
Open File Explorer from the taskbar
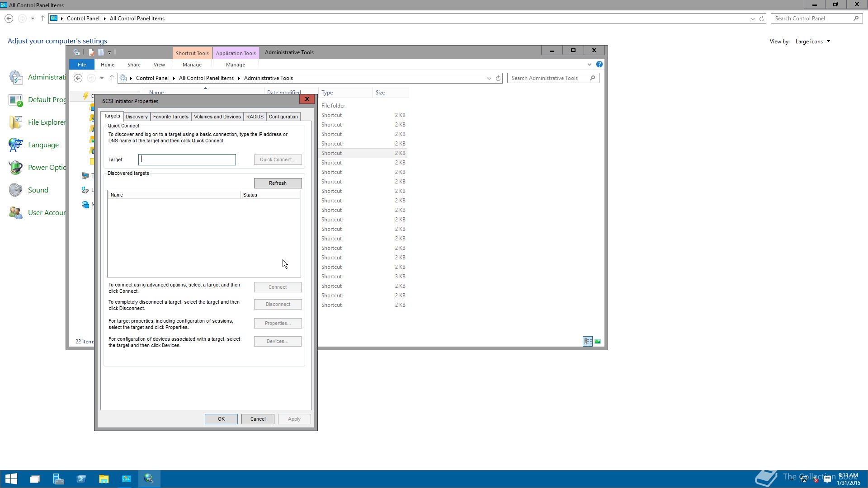click(x=104, y=479)
